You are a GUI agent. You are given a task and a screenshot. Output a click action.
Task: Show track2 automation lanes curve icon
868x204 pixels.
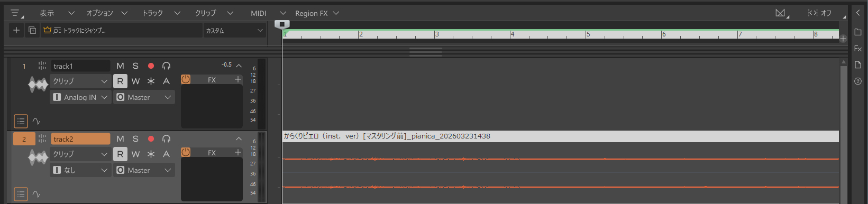click(x=36, y=194)
